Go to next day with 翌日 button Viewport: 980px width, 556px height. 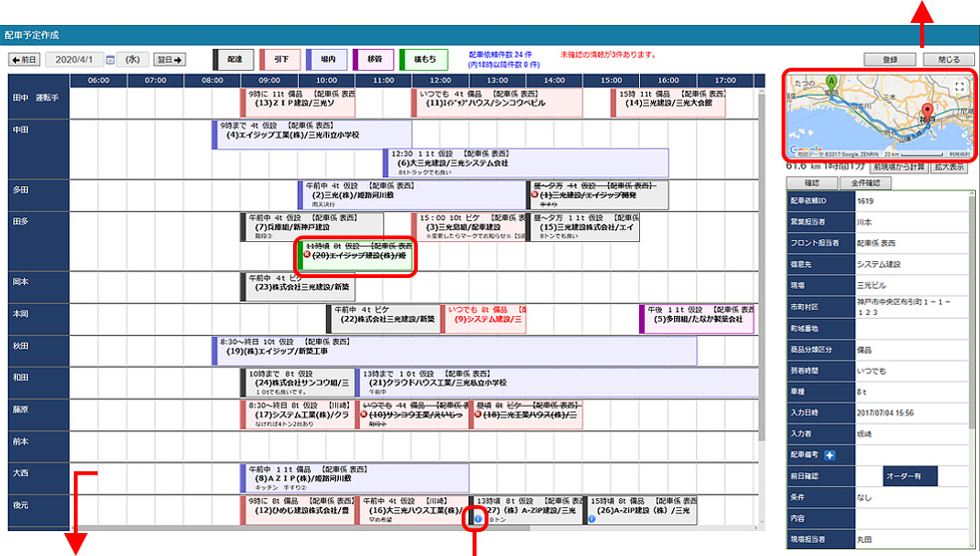[170, 60]
